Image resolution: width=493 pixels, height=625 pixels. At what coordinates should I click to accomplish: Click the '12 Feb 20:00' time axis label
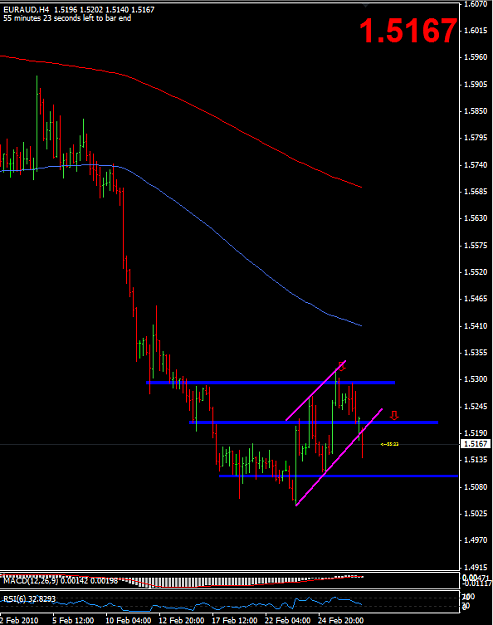coord(181,620)
